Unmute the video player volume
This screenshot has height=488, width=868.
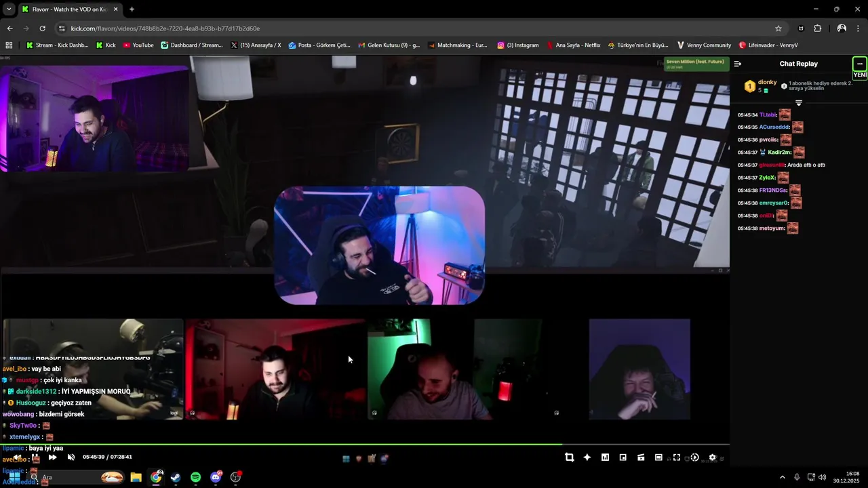[71, 457]
